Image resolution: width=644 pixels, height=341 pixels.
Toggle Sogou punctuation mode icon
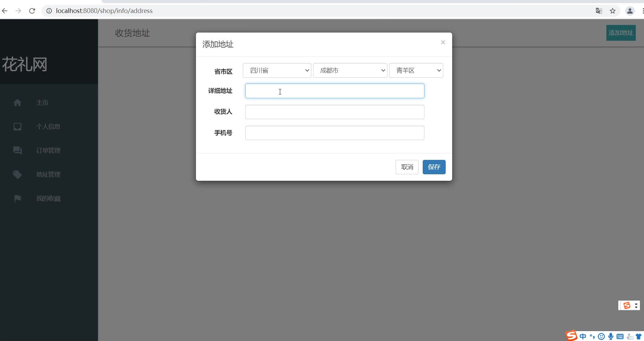pyautogui.click(x=592, y=337)
